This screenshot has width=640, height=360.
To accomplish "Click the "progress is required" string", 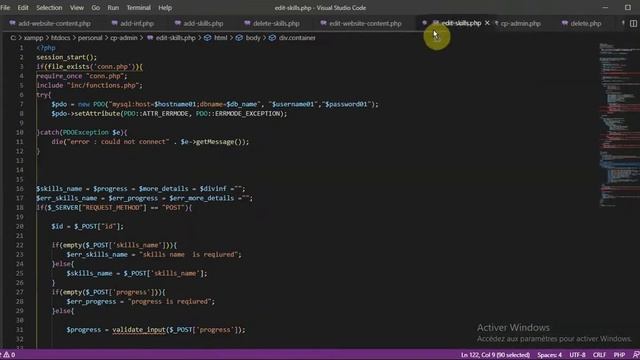I will (169, 301).
